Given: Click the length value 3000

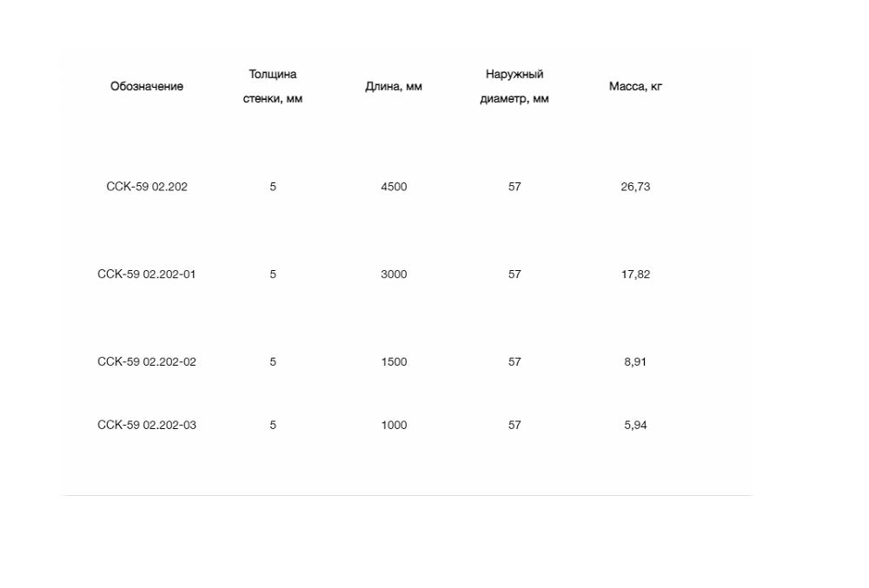Looking at the screenshot, I should coord(394,274).
